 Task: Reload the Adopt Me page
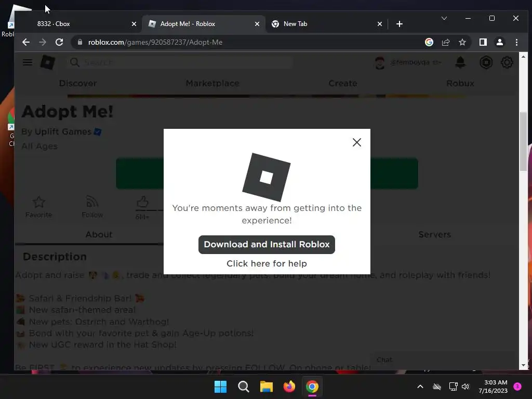tap(59, 42)
